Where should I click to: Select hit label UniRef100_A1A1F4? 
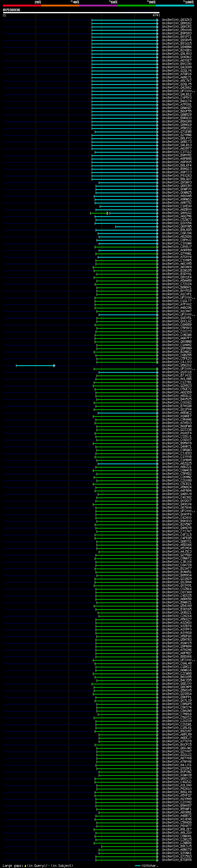tap(177, 433)
